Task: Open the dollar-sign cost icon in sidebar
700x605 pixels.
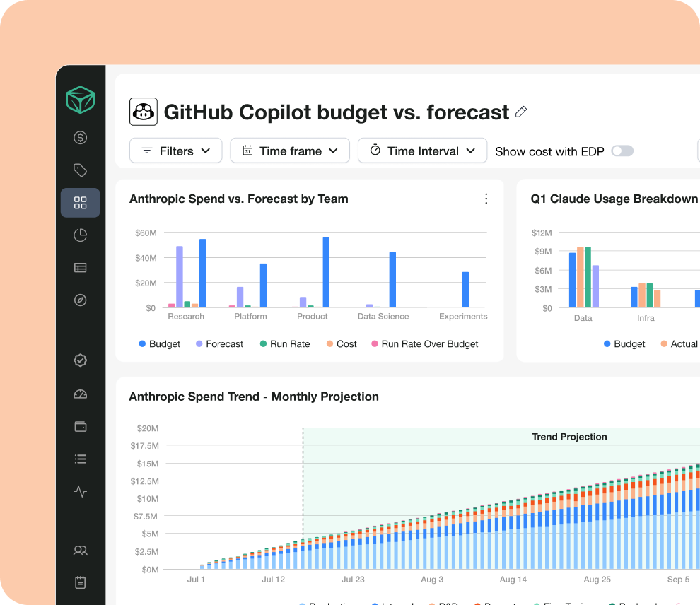Action: (81, 137)
